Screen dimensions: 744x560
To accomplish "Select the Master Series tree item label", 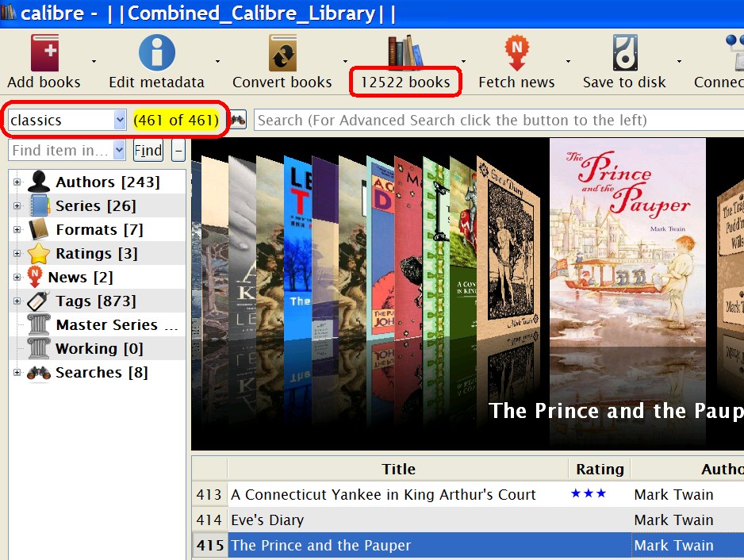I will point(117,325).
